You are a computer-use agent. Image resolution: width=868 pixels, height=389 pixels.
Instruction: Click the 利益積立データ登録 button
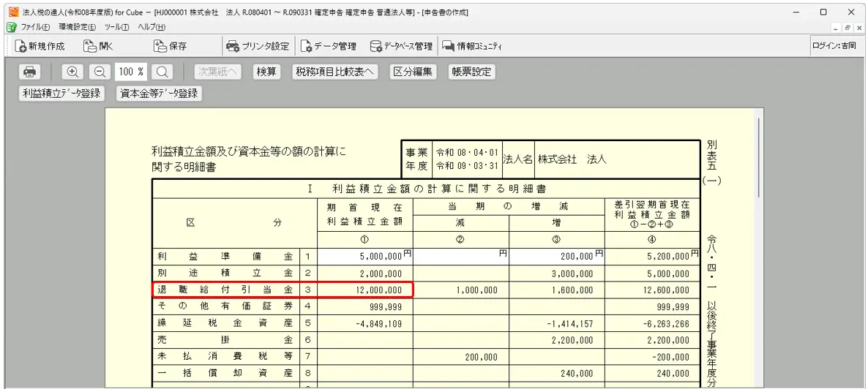(61, 94)
